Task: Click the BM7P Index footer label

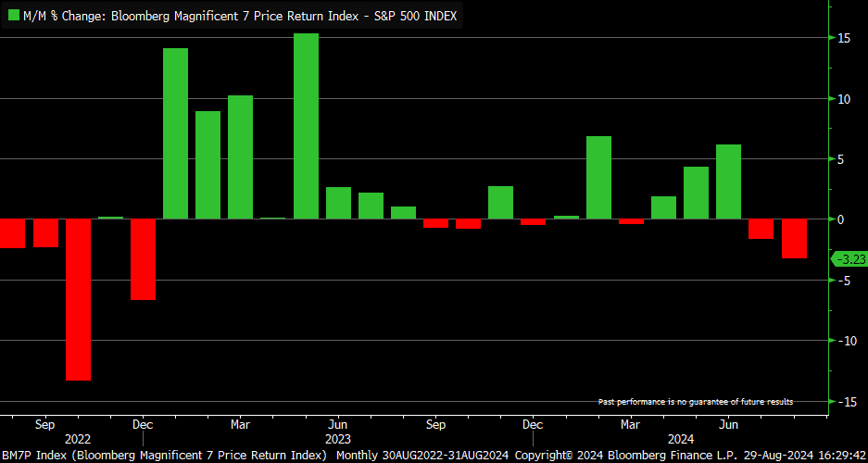Action: 164,456
